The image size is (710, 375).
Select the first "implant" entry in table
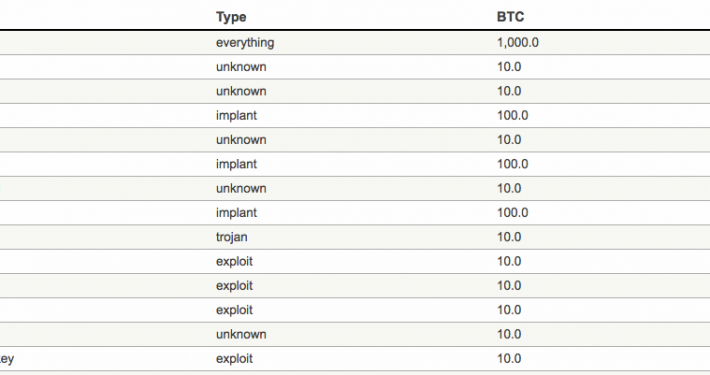pyautogui.click(x=236, y=116)
